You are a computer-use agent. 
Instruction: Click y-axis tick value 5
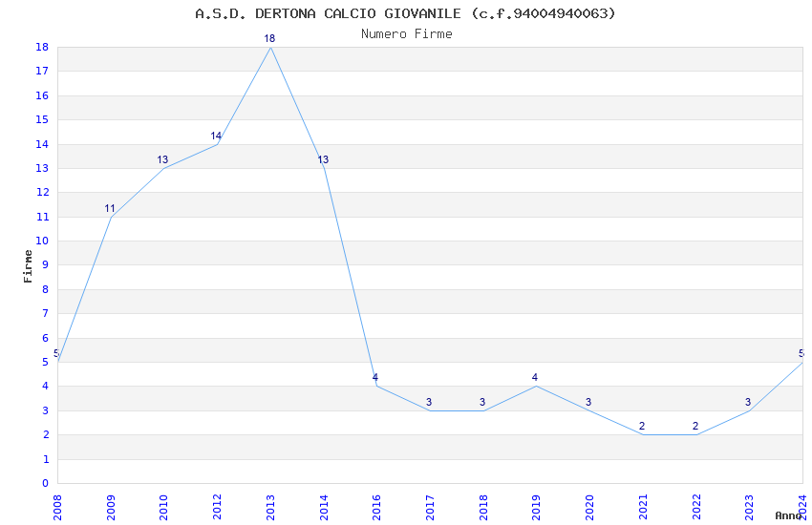[46, 362]
